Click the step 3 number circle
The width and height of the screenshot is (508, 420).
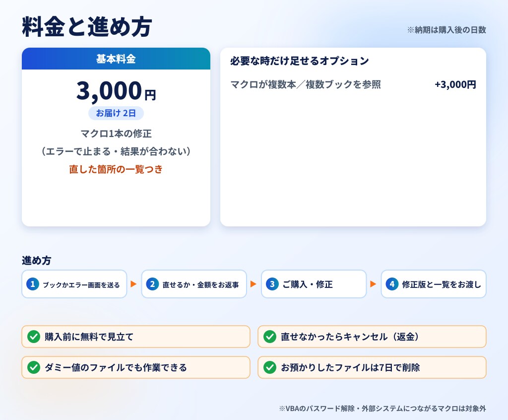tap(272, 284)
